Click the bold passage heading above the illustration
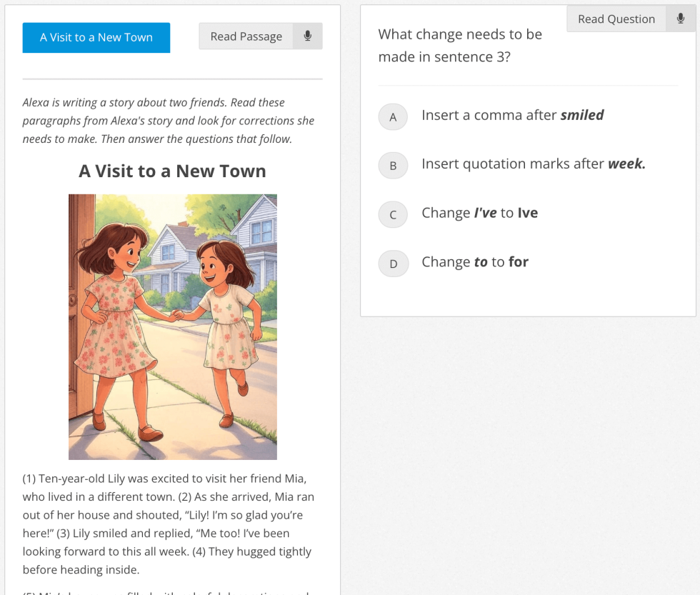 click(x=172, y=171)
